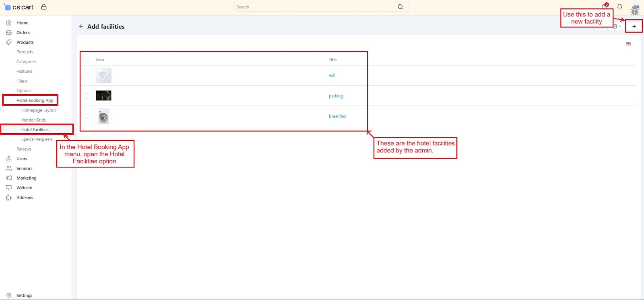Image resolution: width=644 pixels, height=300 pixels.
Task: Click the US flag language icon
Action: coord(628,44)
